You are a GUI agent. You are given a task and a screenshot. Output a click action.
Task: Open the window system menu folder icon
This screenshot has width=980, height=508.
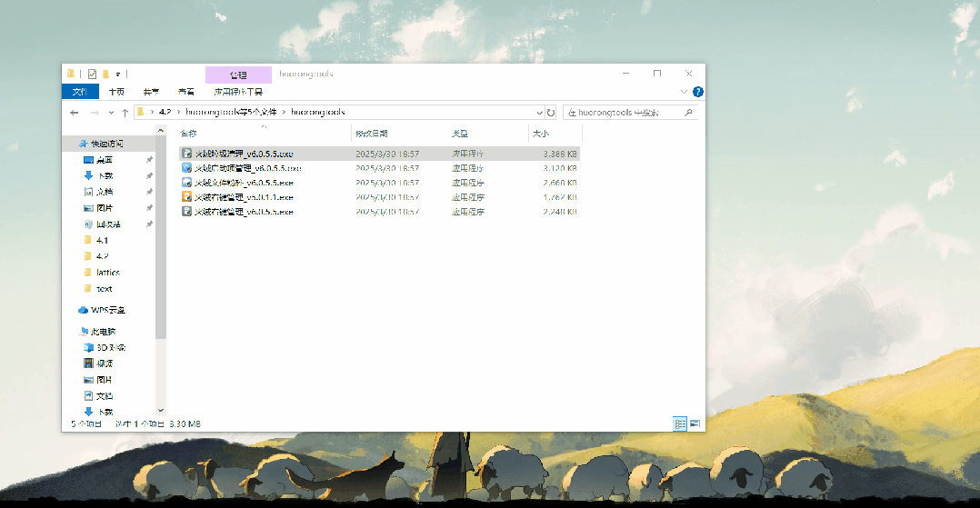pos(71,74)
